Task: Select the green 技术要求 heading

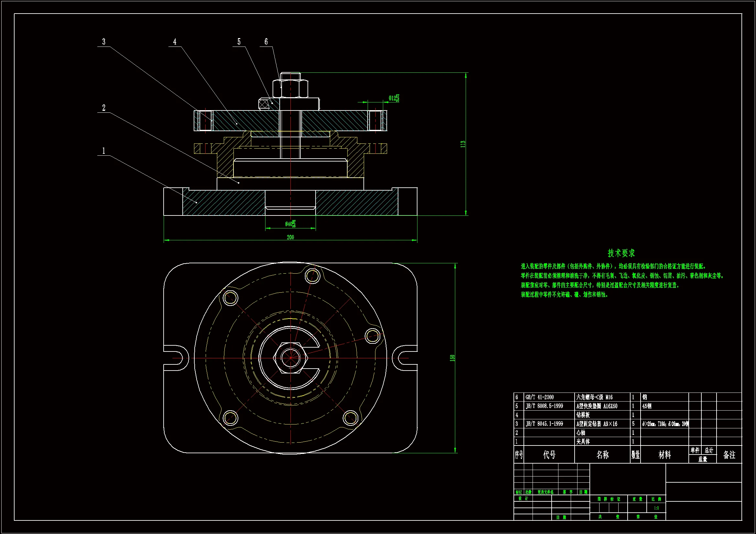Action: (x=621, y=253)
